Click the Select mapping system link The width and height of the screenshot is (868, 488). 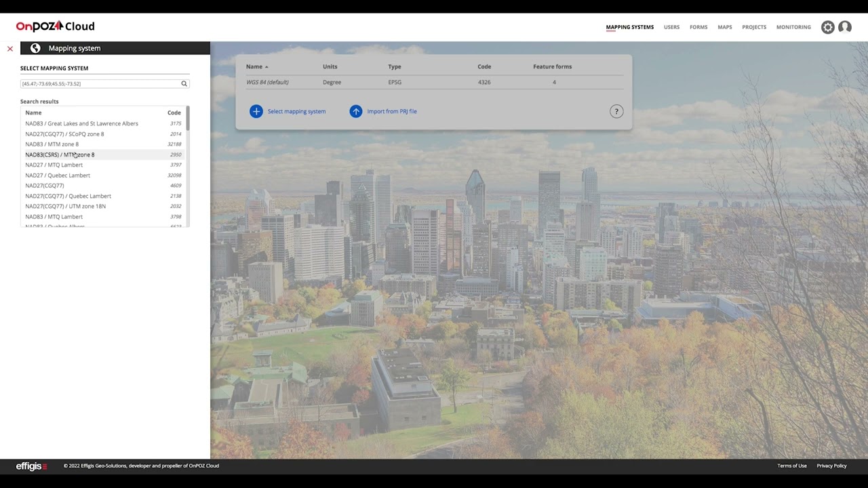(296, 111)
